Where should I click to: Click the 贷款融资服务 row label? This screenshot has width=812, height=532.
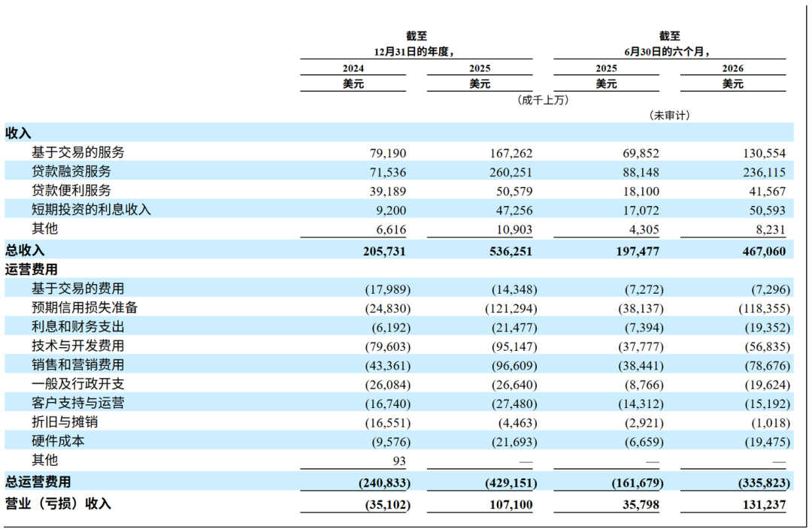[x=71, y=171]
